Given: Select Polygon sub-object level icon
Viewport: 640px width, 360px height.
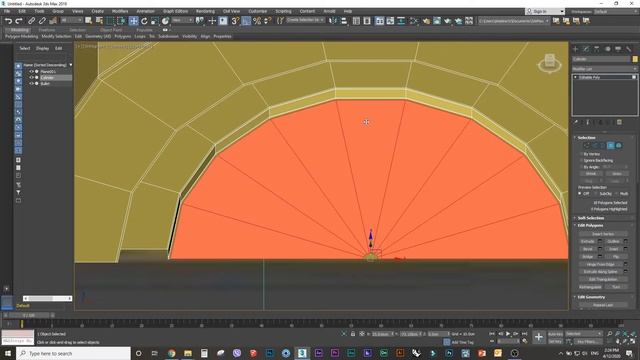Looking at the screenshot, I should click(611, 145).
